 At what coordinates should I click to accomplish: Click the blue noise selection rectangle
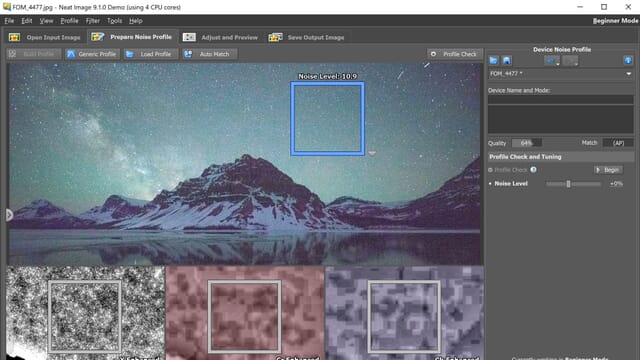click(327, 118)
